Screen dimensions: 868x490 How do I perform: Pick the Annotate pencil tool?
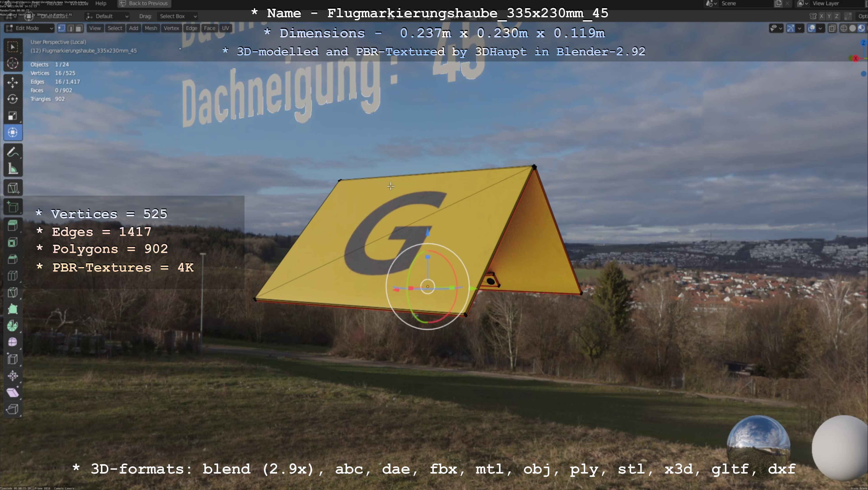coord(13,152)
